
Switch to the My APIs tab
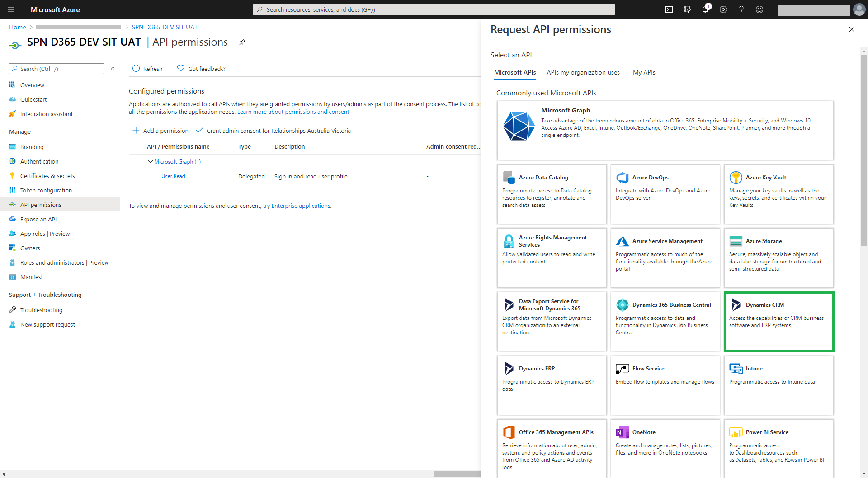coord(644,72)
